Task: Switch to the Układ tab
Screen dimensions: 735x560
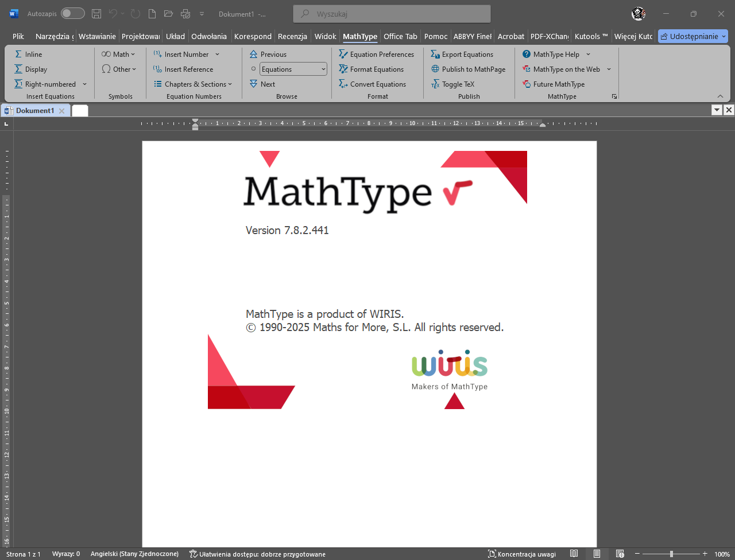Action: (175, 36)
